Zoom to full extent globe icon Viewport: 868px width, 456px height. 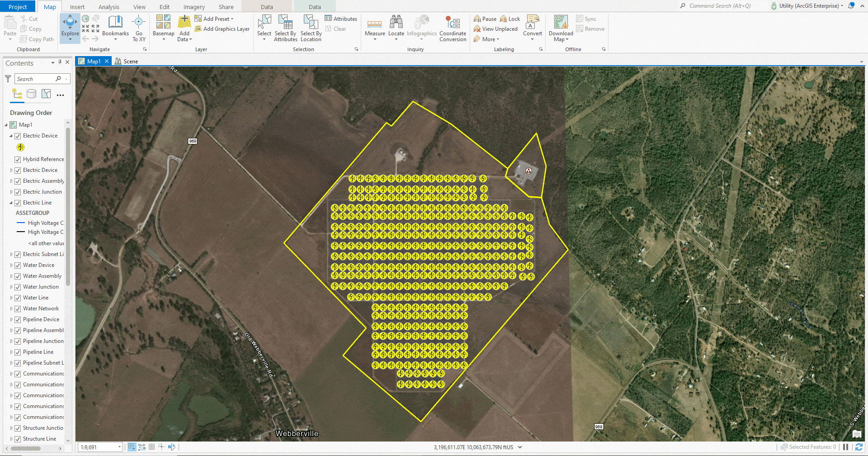[85, 19]
